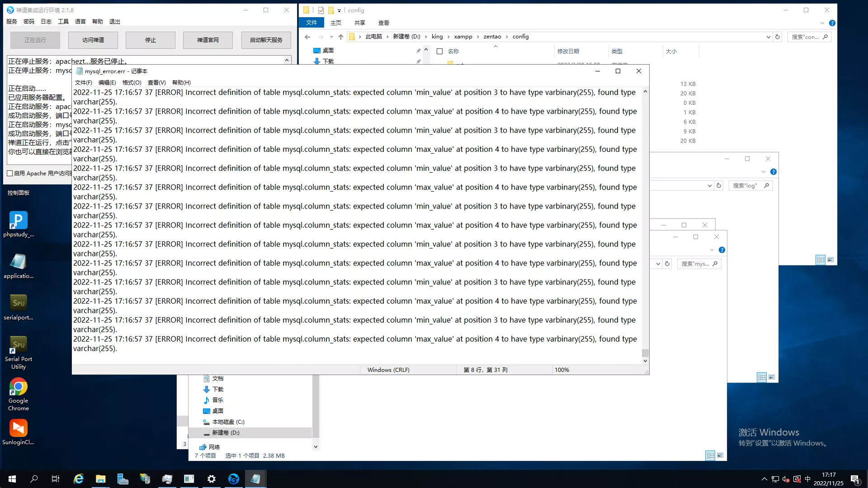This screenshot has width=868, height=488.
Task: Open Serial Port Utility desktop icon
Action: pos(18,353)
